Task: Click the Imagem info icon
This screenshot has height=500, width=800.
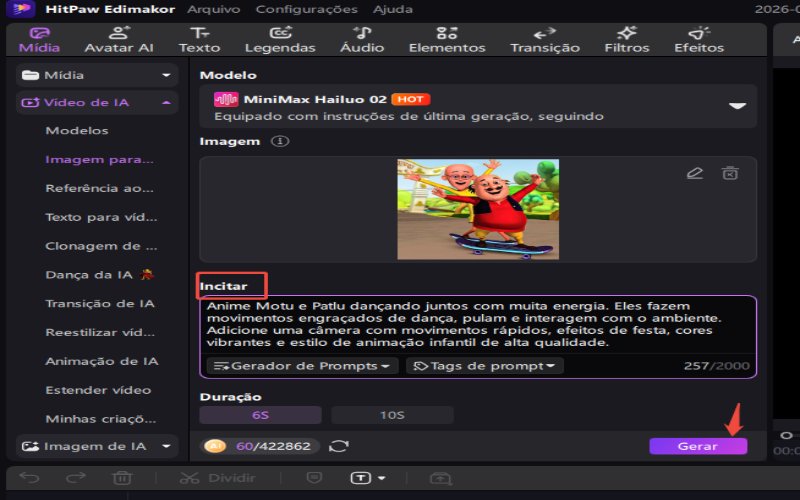Action: (x=280, y=141)
